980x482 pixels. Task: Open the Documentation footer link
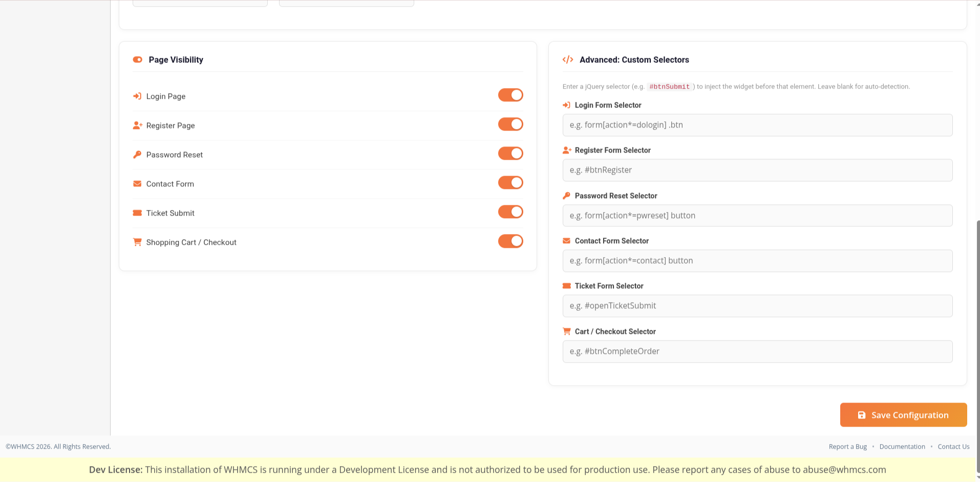[x=902, y=447]
